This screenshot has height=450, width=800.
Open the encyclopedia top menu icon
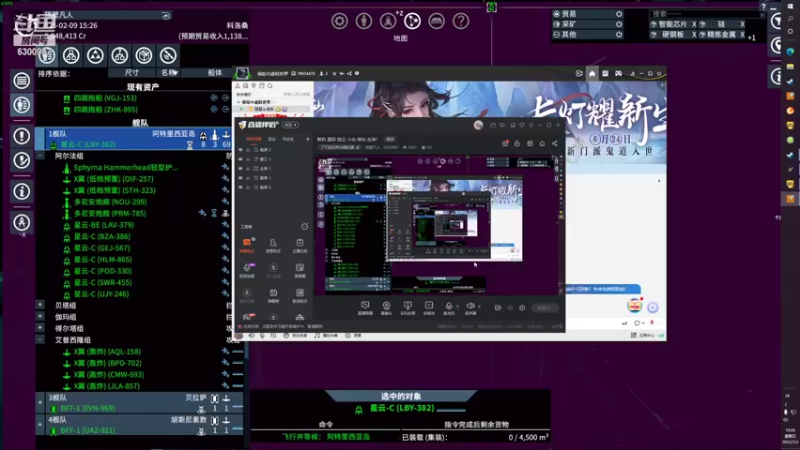click(x=437, y=21)
